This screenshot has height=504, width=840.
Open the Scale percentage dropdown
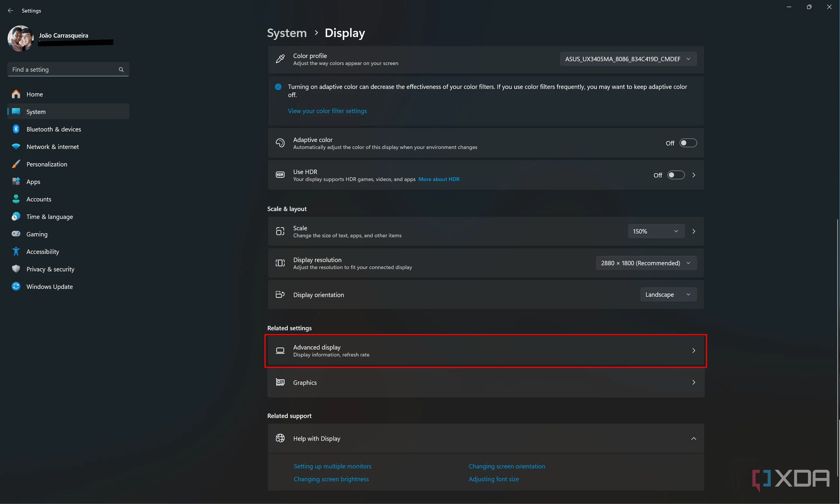656,231
